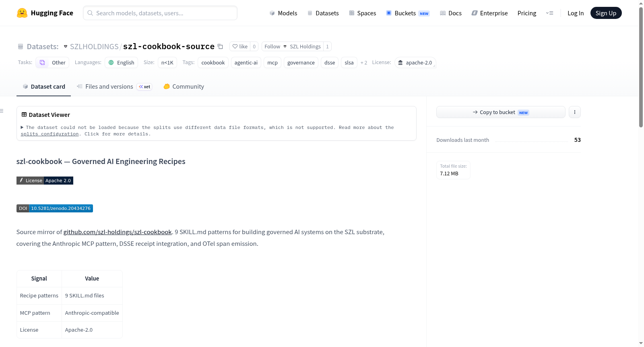Switch to the Community tab
Screen dimensions: 644x347
tap(184, 87)
